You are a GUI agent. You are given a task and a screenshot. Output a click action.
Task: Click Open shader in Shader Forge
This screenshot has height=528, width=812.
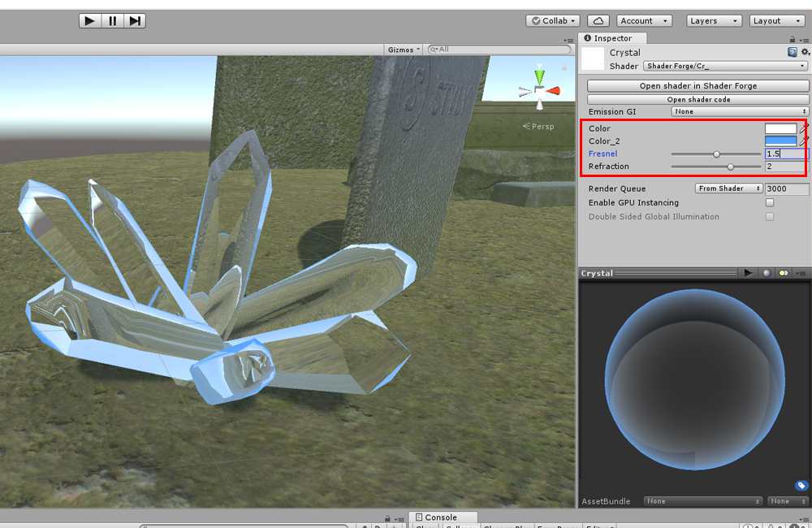coord(698,86)
